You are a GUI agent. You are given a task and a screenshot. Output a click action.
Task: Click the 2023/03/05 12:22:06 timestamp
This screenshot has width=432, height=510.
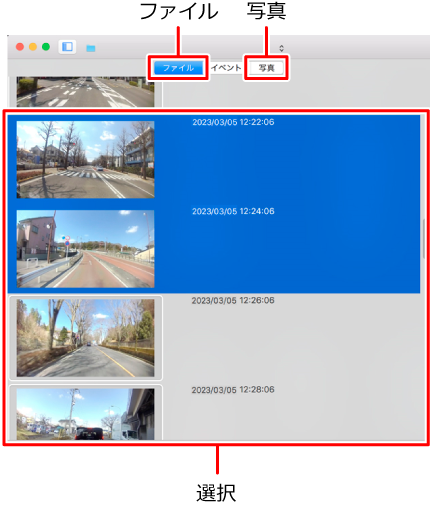pos(233,122)
